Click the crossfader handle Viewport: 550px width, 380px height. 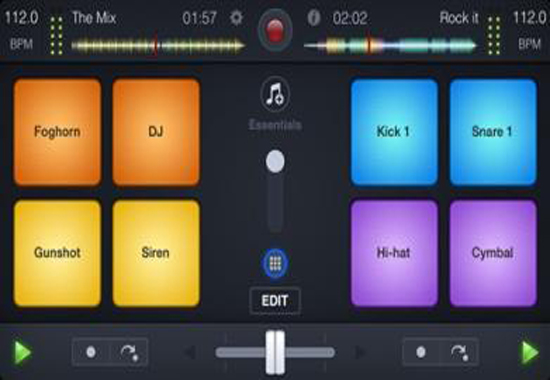click(x=275, y=353)
